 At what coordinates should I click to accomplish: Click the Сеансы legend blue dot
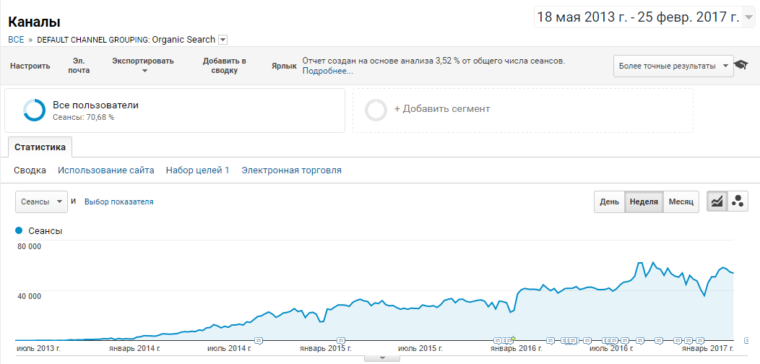(x=19, y=231)
